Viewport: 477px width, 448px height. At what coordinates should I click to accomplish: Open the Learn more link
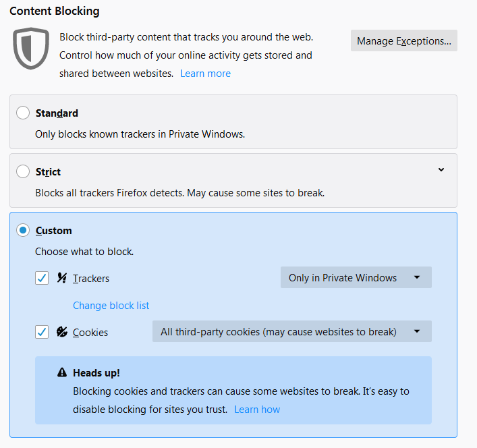point(206,74)
